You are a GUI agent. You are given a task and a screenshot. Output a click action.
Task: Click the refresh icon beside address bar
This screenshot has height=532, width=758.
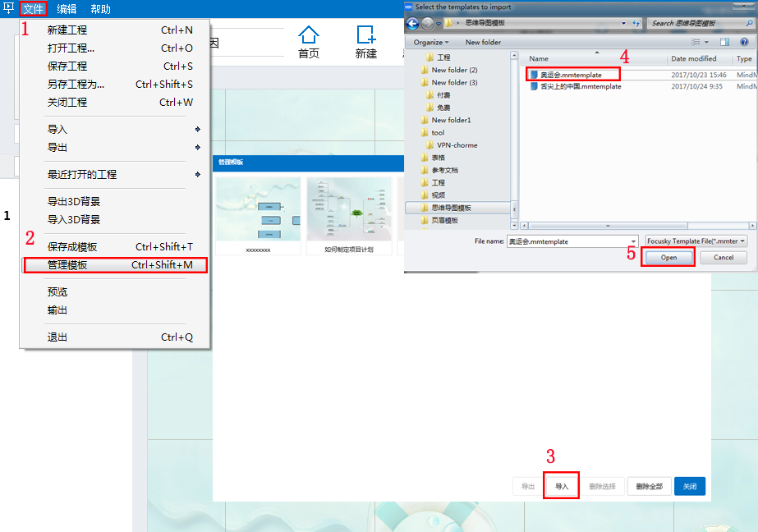pos(636,24)
